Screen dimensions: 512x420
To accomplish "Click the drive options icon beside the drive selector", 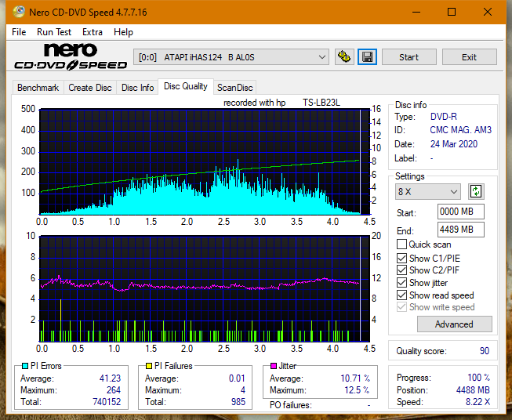I will pyautogui.click(x=344, y=57).
